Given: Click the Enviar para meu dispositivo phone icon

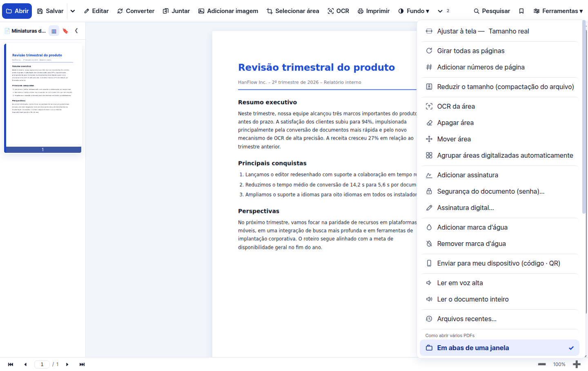Looking at the screenshot, I should (x=429, y=263).
